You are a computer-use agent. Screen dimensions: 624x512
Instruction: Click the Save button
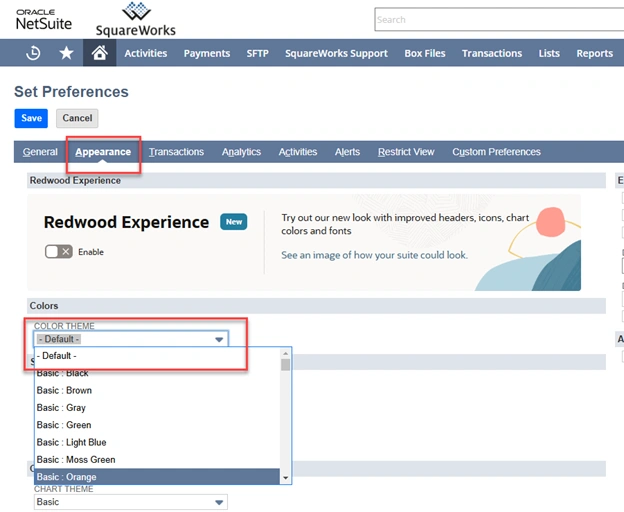[x=31, y=118]
